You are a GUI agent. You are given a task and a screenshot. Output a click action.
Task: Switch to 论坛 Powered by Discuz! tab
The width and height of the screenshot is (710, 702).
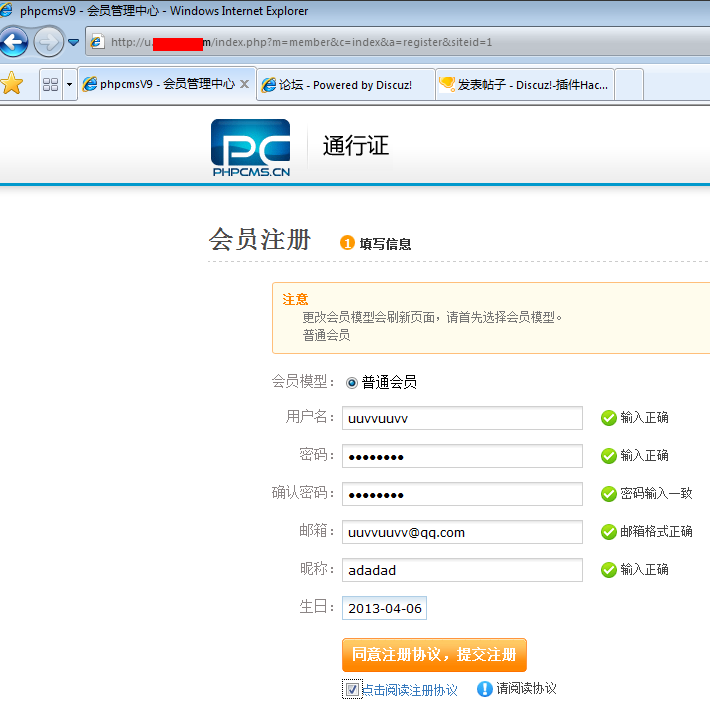click(345, 85)
